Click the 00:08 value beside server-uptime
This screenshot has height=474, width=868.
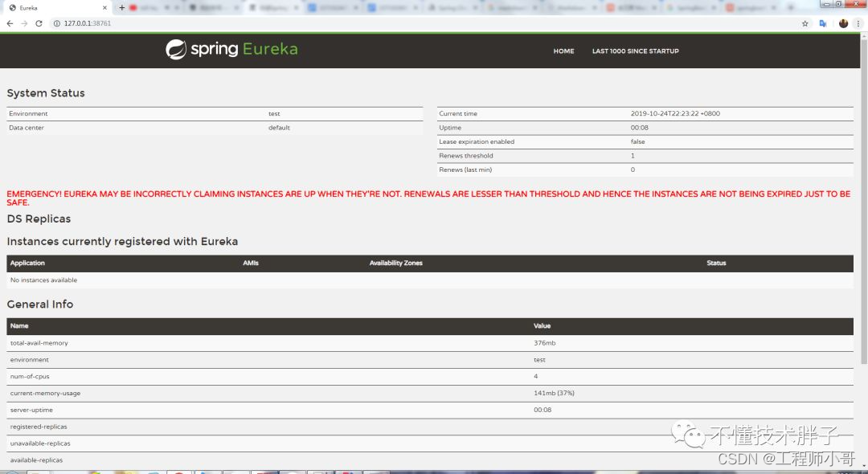click(542, 410)
